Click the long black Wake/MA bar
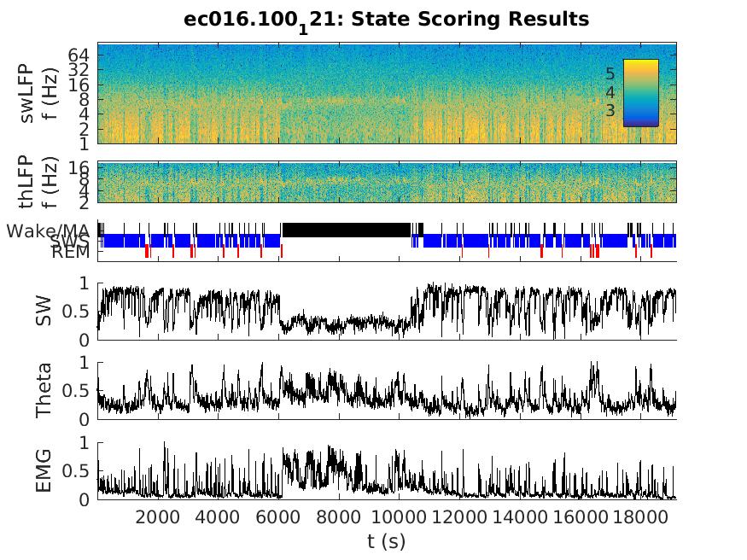The width and height of the screenshot is (747, 560). click(x=346, y=230)
